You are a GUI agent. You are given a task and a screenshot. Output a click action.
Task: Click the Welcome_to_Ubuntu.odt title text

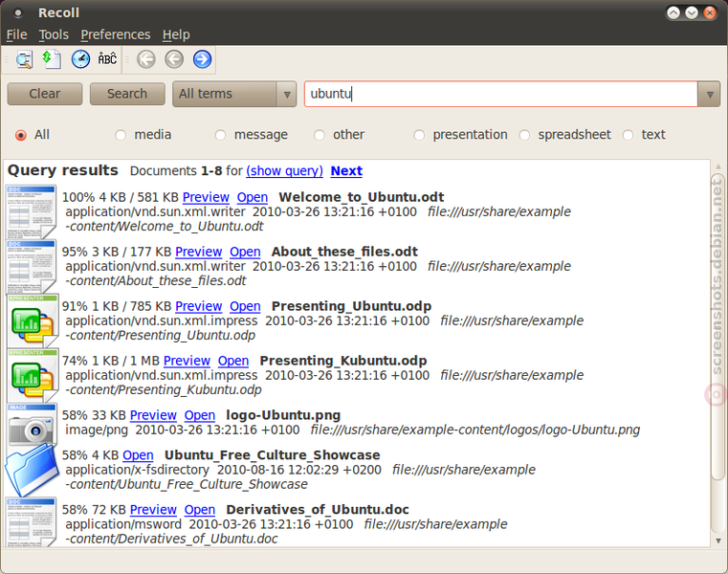362,197
